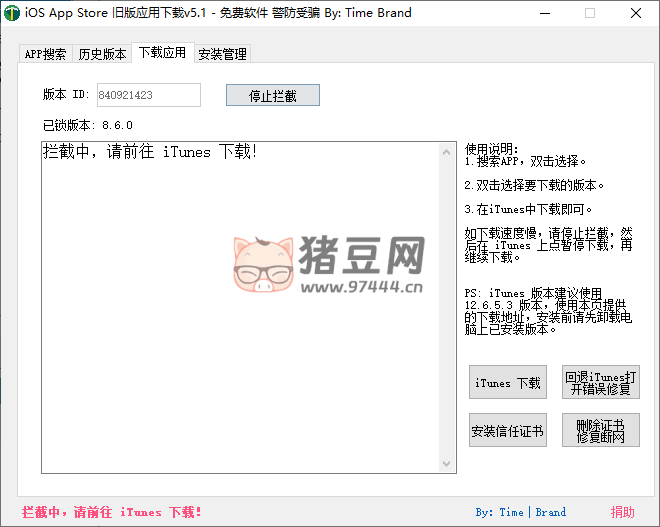
Task: Open the By: Time status bar link
Action: click(x=499, y=512)
